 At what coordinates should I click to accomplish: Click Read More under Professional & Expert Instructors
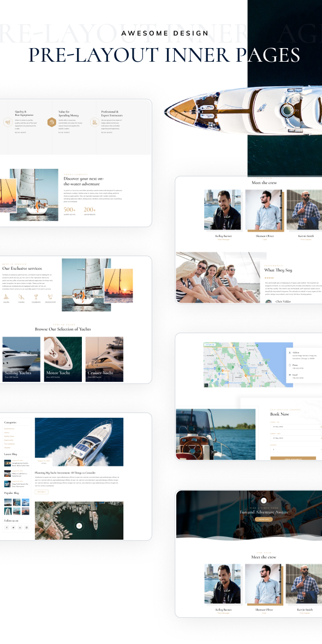click(106, 133)
